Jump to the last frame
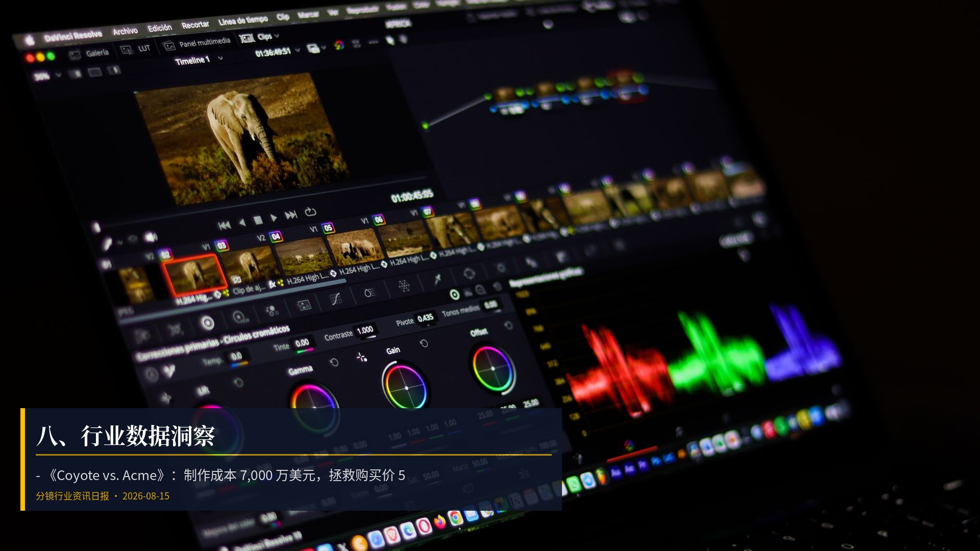 click(x=291, y=215)
